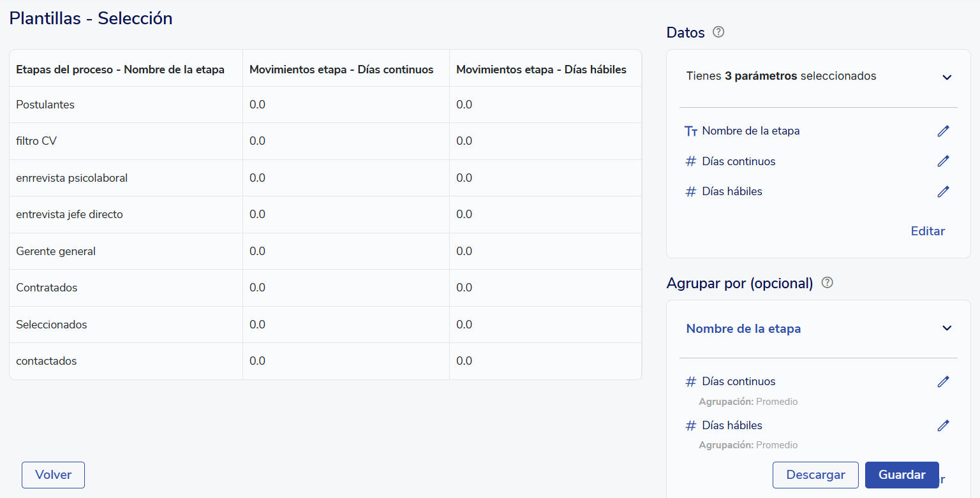Open the Nombre de la etapa grouping dropdown
Screen dimensions: 980x498
click(947, 328)
